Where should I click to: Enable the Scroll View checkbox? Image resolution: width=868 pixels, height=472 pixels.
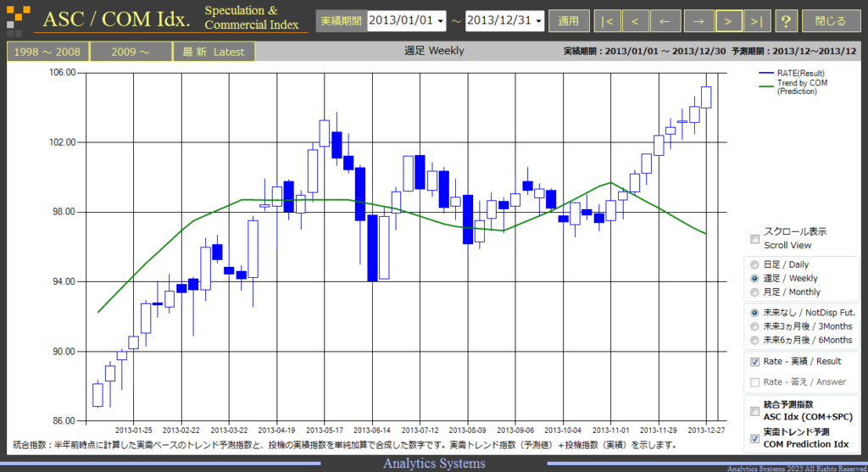click(754, 239)
